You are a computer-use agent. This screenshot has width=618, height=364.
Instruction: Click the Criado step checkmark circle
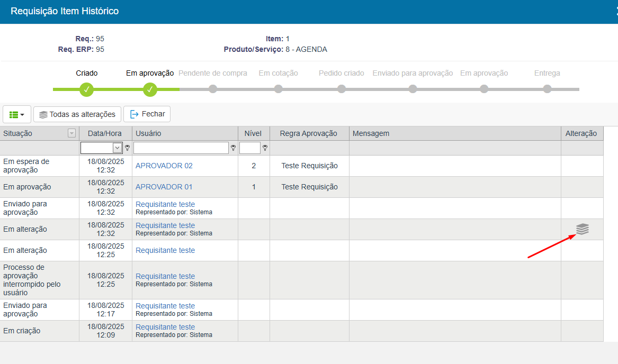pos(87,89)
